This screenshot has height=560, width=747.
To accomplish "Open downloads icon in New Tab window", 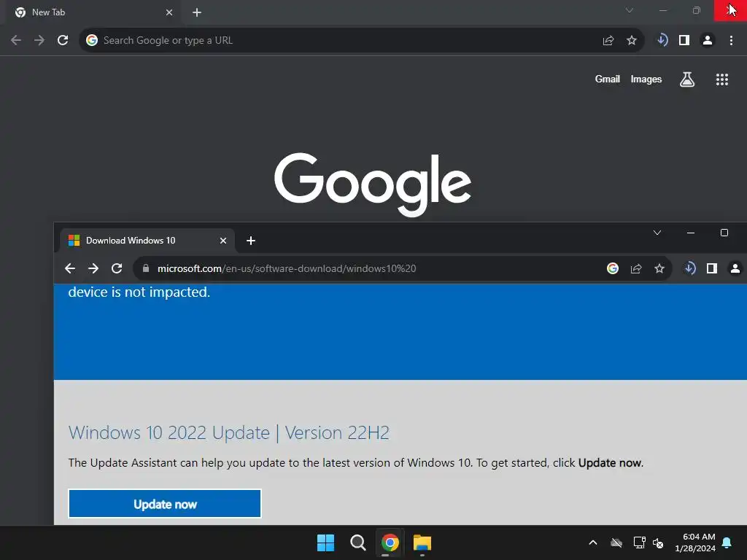I will [662, 40].
